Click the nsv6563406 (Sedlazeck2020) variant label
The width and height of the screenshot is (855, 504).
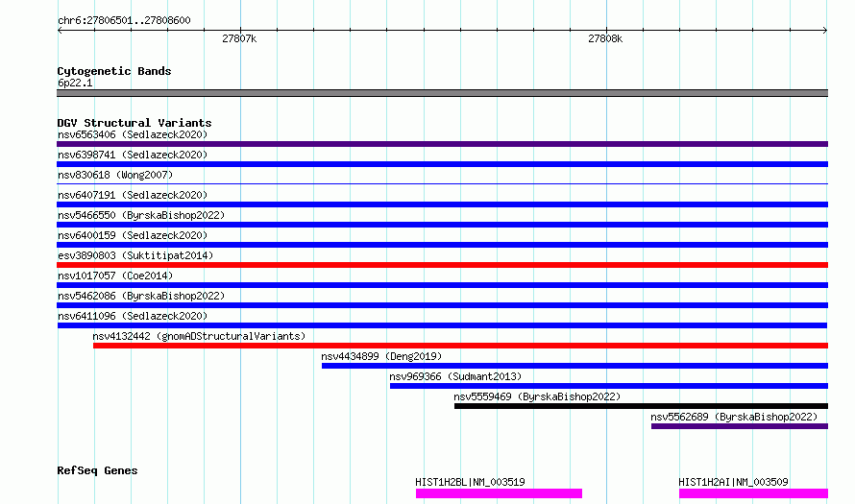(x=133, y=134)
